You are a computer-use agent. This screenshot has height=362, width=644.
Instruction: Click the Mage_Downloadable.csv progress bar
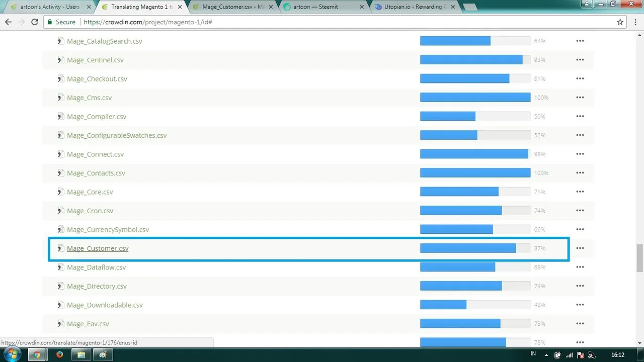pos(475,305)
